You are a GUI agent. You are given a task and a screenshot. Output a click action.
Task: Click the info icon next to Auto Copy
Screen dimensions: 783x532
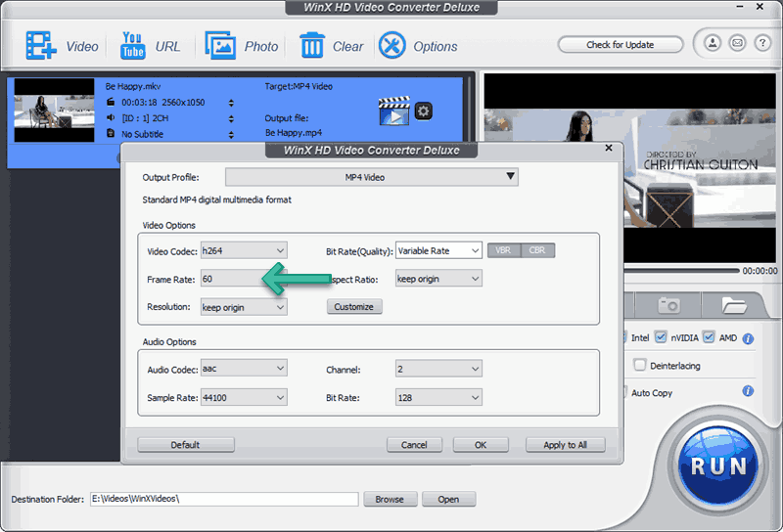pyautogui.click(x=748, y=391)
